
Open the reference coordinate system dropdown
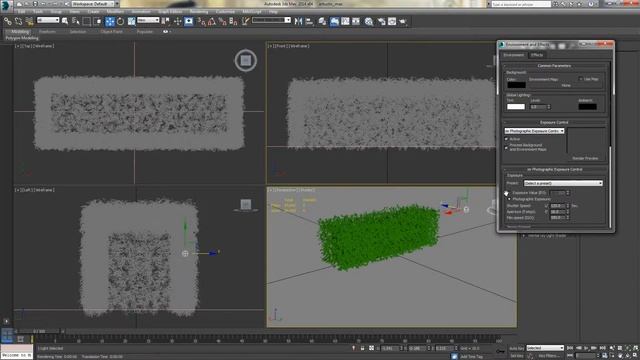tap(148, 20)
